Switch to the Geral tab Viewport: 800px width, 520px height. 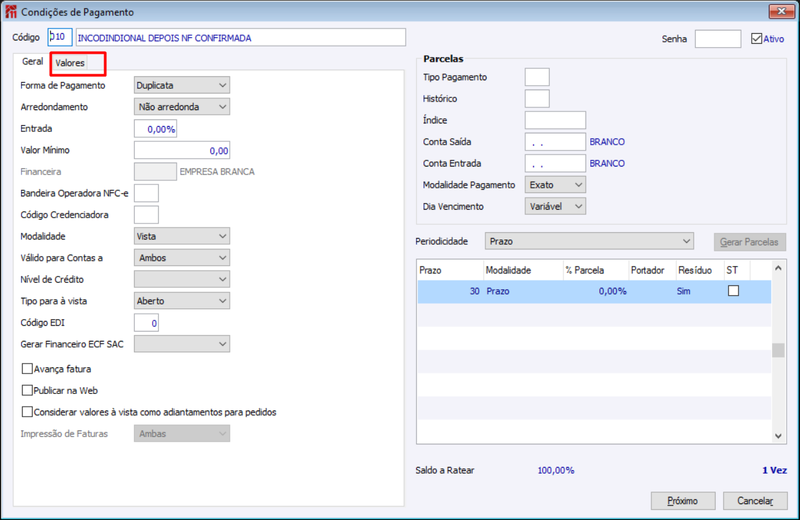tap(32, 61)
